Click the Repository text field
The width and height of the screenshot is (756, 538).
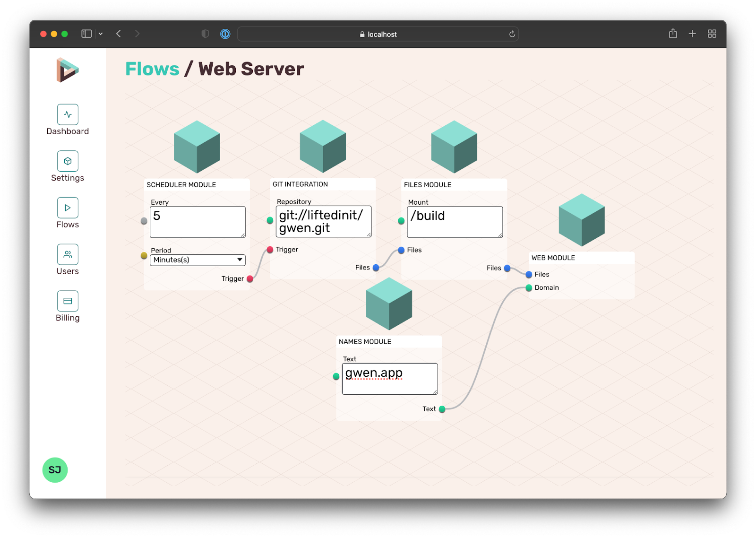(x=323, y=221)
